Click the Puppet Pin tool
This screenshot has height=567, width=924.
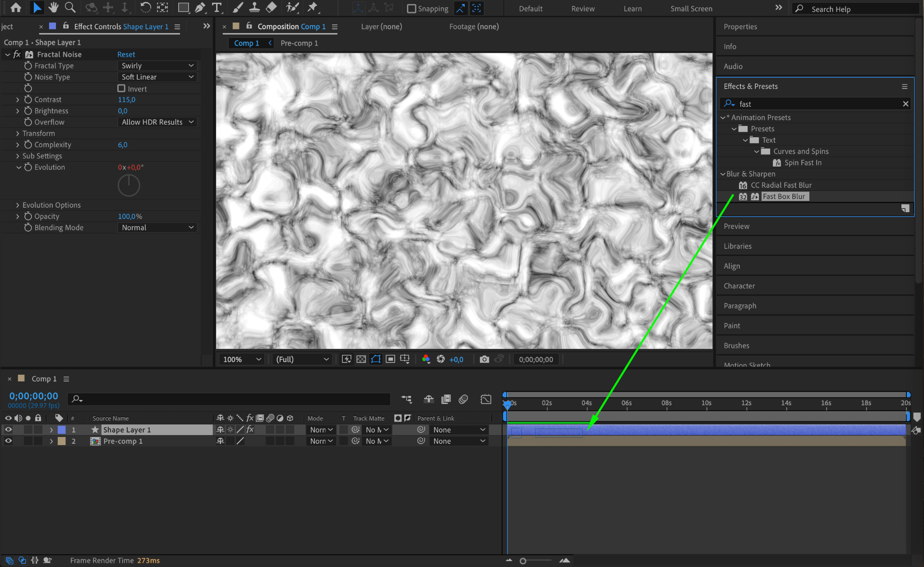tap(312, 8)
